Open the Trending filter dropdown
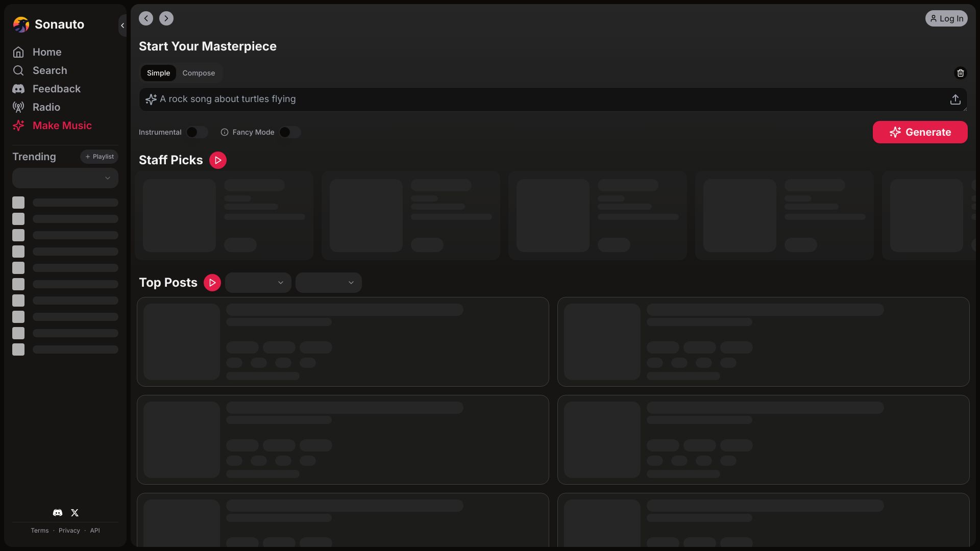The width and height of the screenshot is (980, 551). (65, 178)
